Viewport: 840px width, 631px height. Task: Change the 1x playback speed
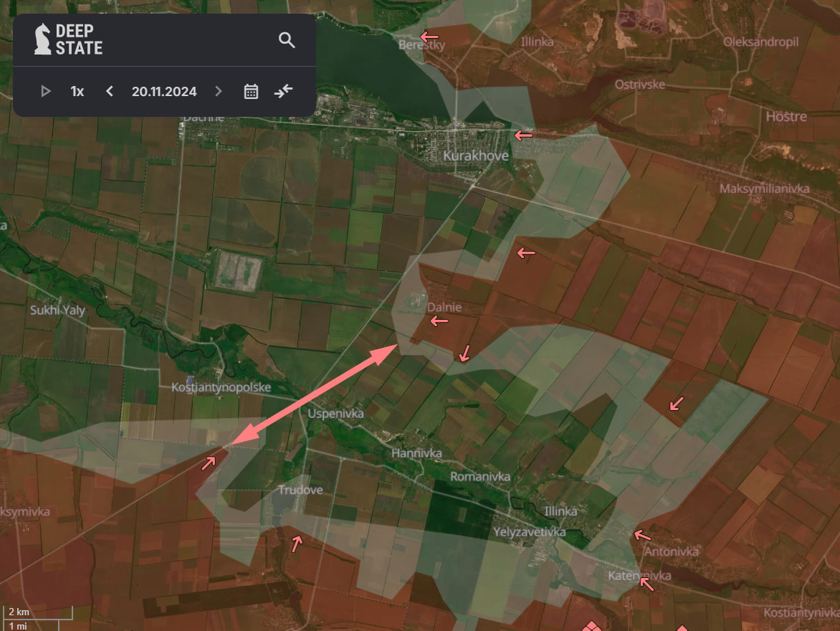[77, 91]
